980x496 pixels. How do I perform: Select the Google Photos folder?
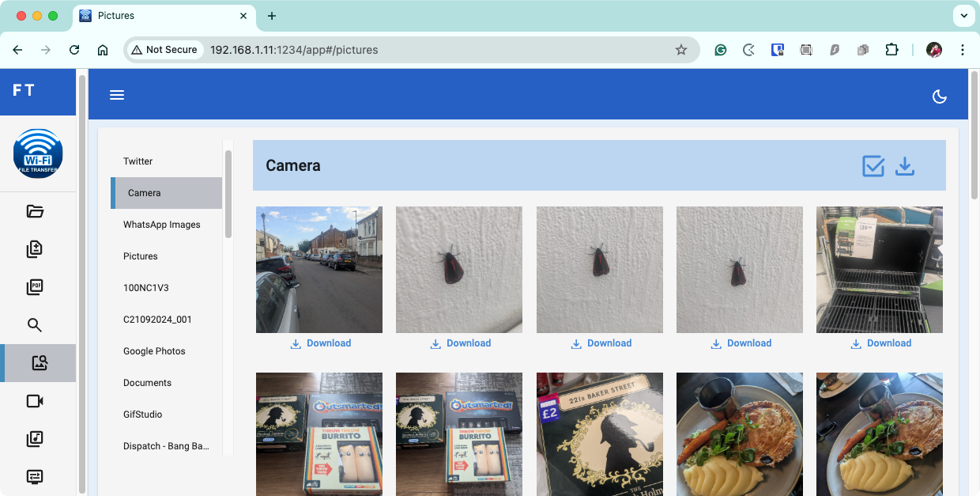click(154, 350)
